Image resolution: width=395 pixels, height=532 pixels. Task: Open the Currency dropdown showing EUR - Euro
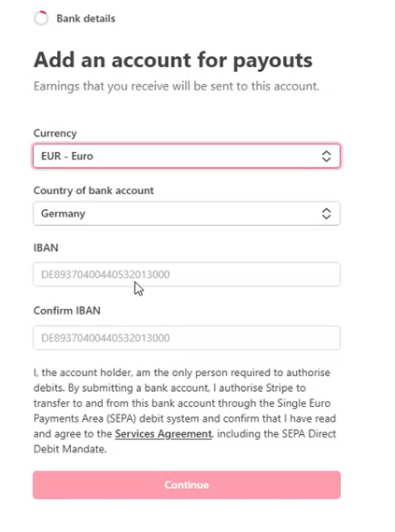(187, 156)
